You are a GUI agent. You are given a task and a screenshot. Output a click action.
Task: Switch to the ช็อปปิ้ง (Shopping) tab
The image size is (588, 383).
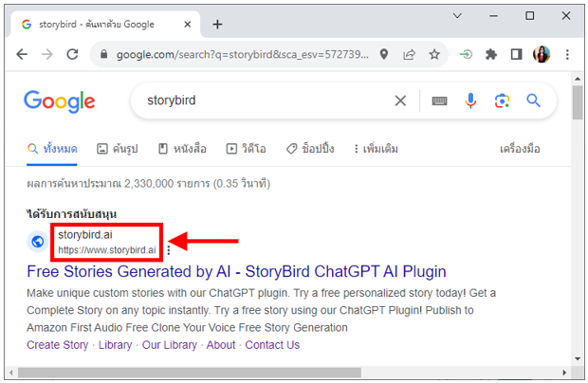[x=310, y=149]
